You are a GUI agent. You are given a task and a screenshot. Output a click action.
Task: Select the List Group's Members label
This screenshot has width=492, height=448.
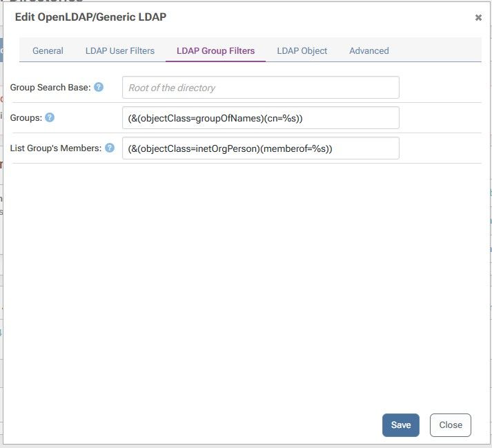click(56, 148)
